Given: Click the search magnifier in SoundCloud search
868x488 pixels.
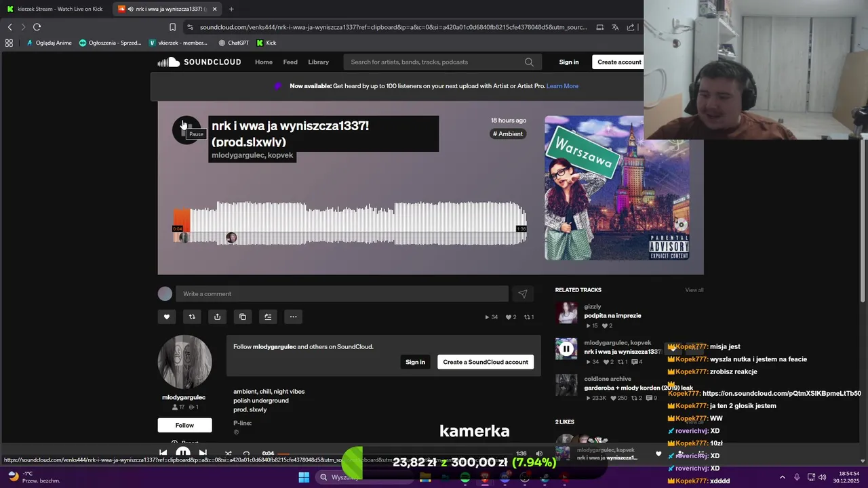Looking at the screenshot, I should tap(529, 62).
